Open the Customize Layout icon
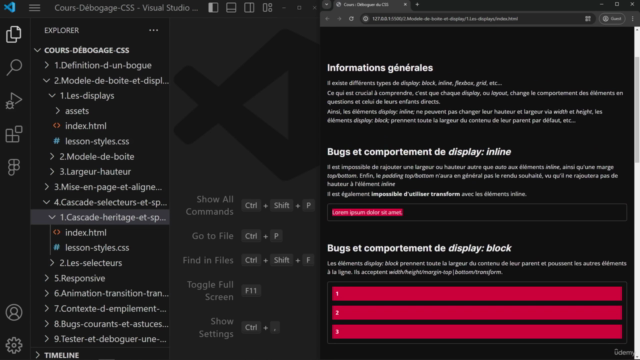Viewport: 640px width, 360px height. (267, 8)
